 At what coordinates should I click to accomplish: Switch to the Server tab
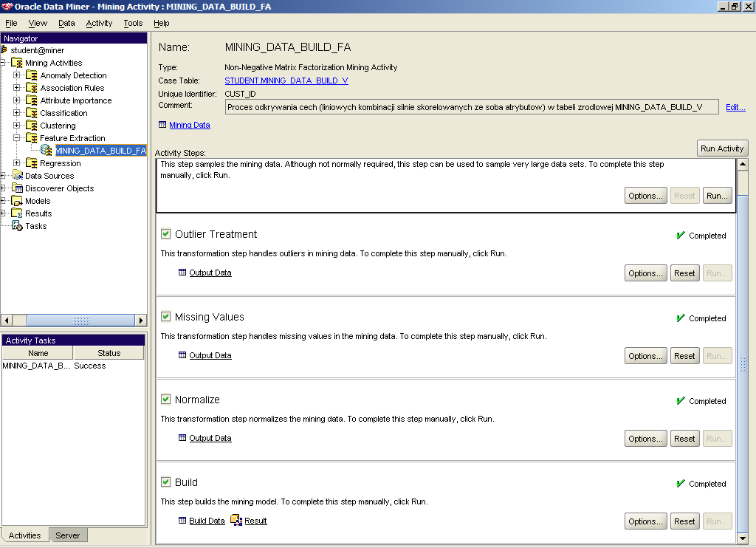pos(67,535)
